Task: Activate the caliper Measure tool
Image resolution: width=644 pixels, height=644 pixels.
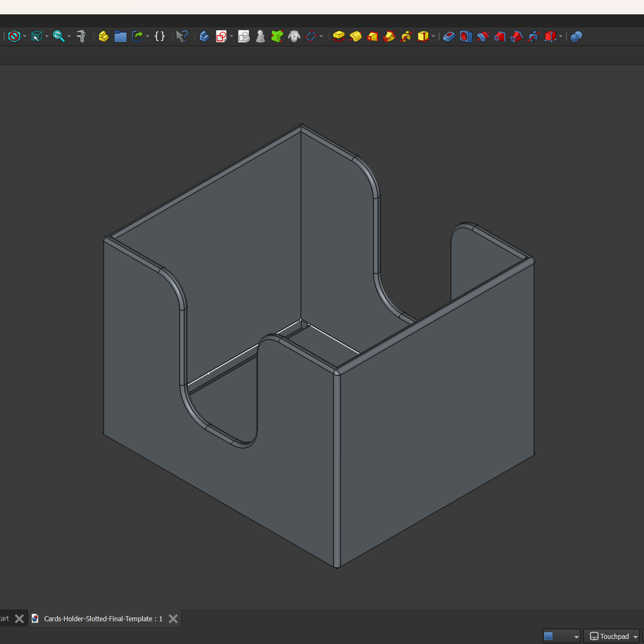Action: (81, 37)
